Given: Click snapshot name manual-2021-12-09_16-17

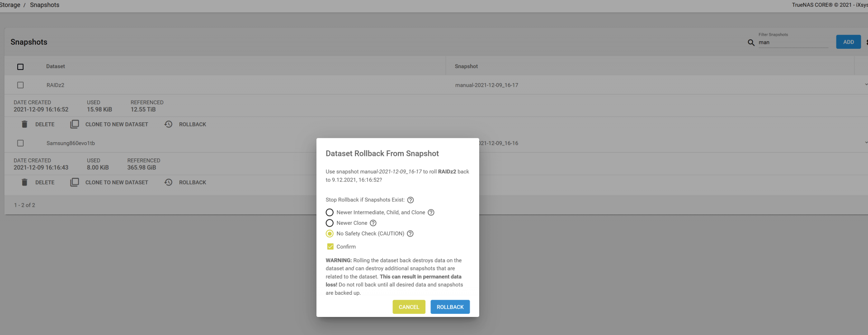Looking at the screenshot, I should pos(486,85).
